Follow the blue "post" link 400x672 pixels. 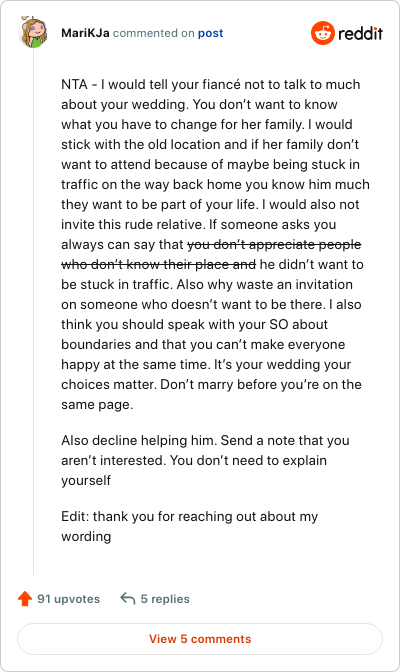point(210,33)
